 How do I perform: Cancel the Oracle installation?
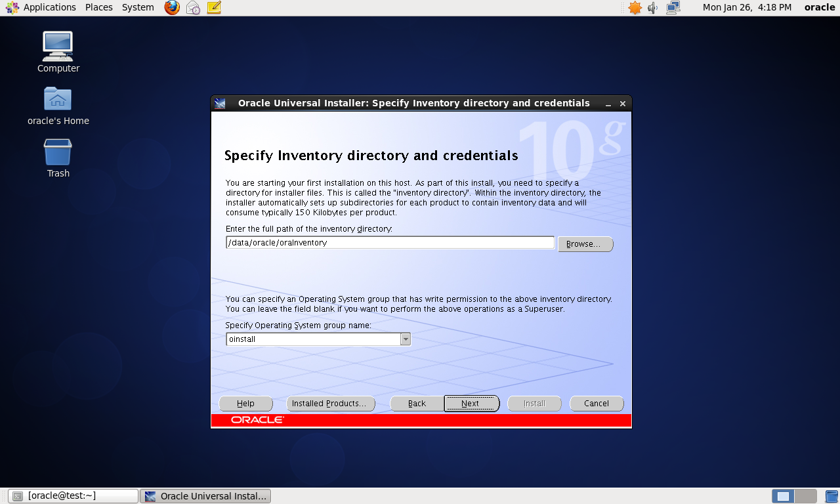coord(597,404)
